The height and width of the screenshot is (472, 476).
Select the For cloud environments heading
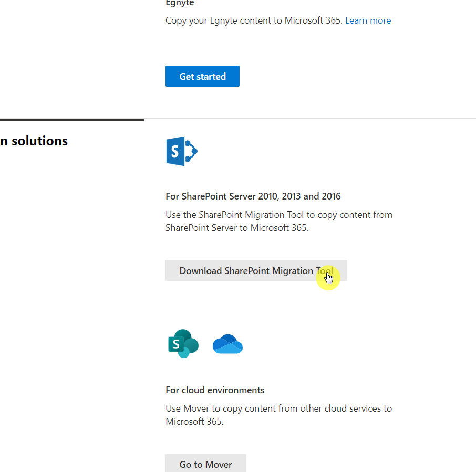pos(215,390)
